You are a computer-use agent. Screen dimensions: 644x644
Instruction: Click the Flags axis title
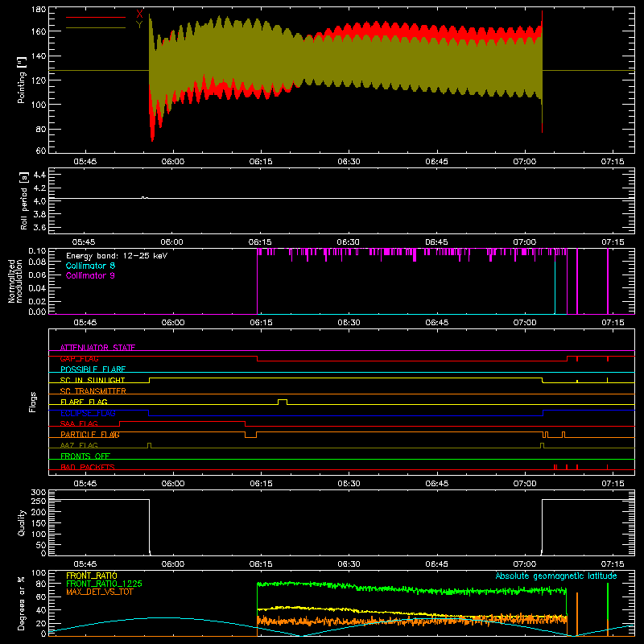pos(33,402)
